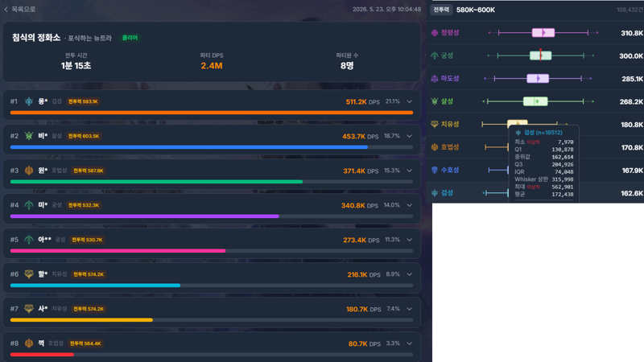This screenshot has width=644, height=362.
Task: Click the 살성 icon in the distribution chart
Action: tap(435, 101)
